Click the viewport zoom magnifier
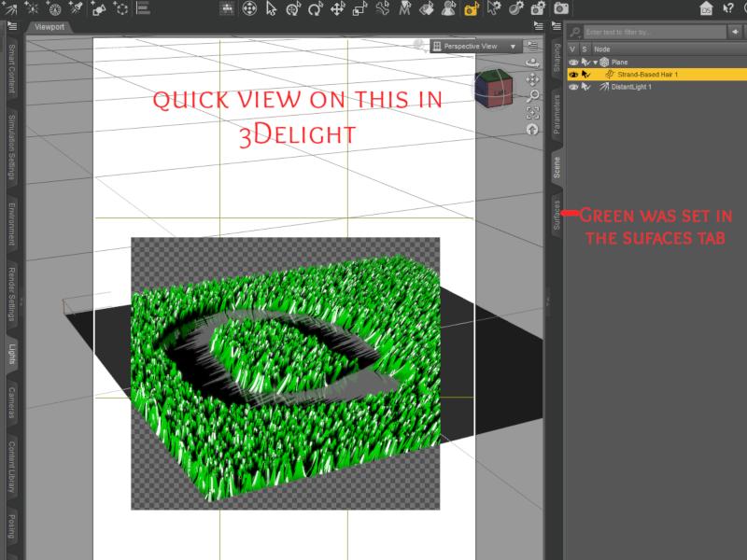This screenshot has height=560, width=747. click(532, 96)
